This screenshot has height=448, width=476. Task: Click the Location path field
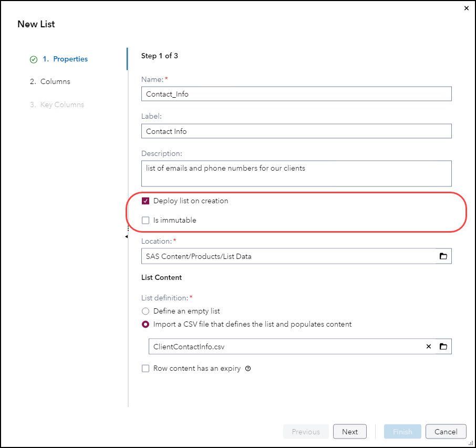(x=288, y=256)
